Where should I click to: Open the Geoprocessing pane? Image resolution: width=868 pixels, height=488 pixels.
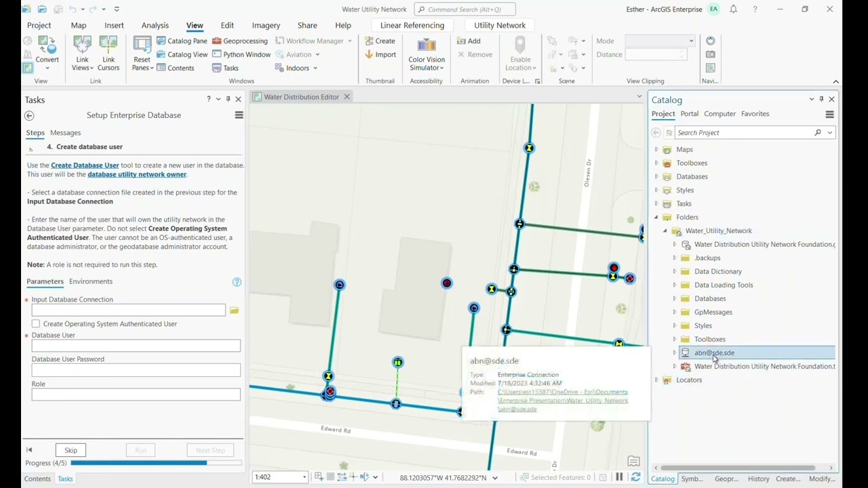(240, 41)
